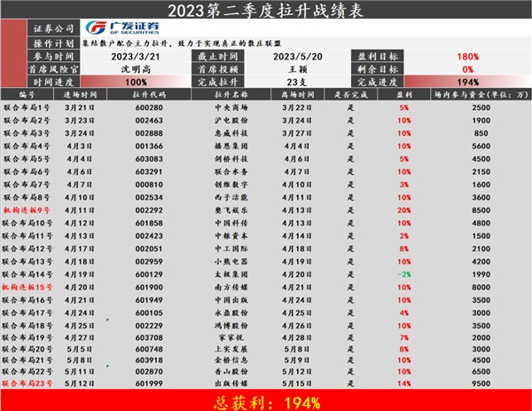Select stock code 002888
The image size is (532, 411).
[149, 133]
